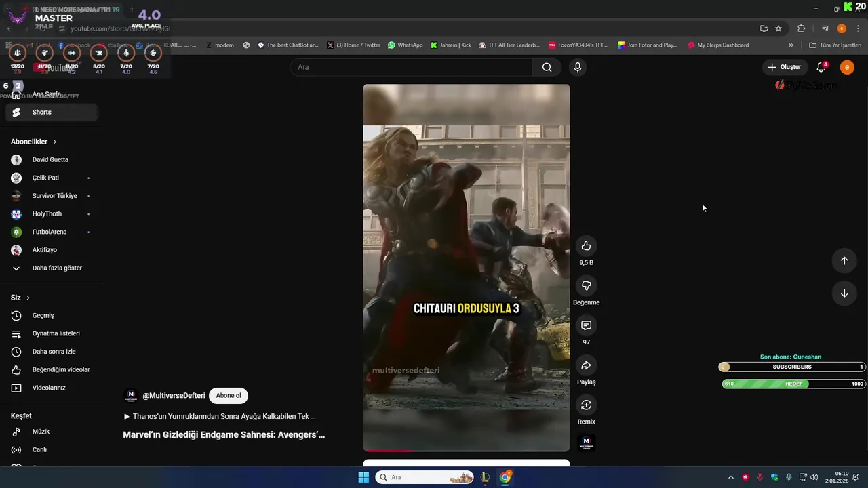Screen dimensions: 868x488
Task: Click the address bar URL
Action: tap(121, 28)
